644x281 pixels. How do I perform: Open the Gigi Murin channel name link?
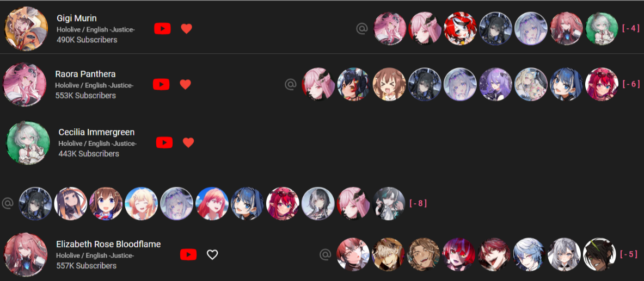click(x=77, y=18)
